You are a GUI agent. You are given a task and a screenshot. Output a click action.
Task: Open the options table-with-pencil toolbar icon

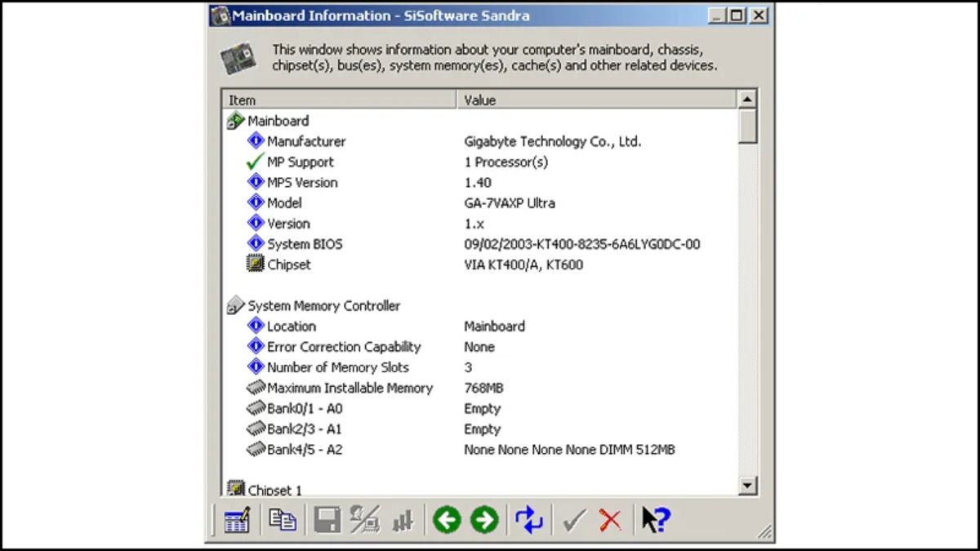coord(237,520)
